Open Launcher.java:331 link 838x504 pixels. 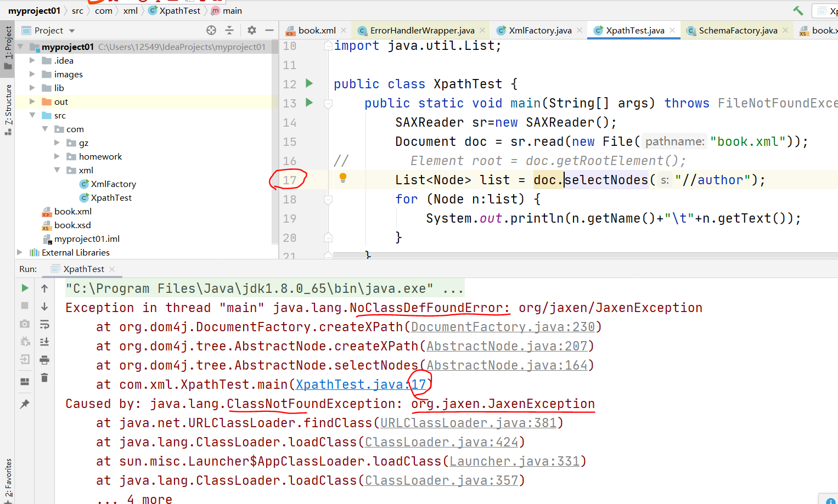coord(514,461)
